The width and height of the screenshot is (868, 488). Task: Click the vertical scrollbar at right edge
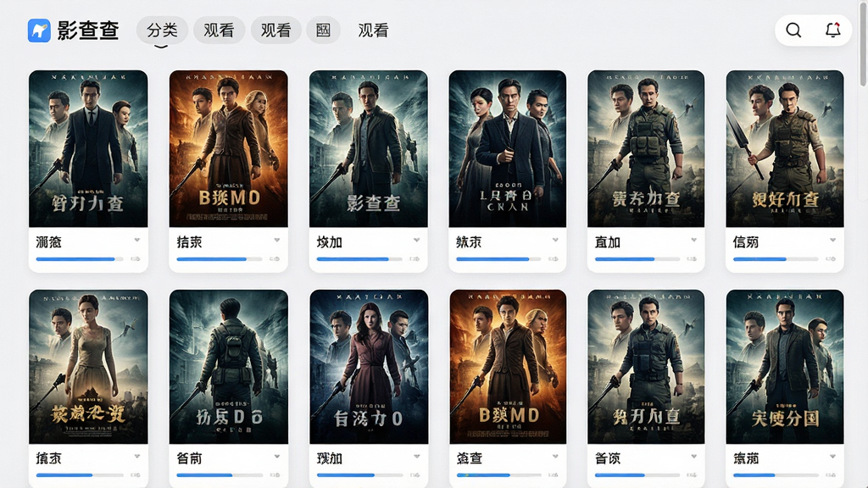[864, 44]
